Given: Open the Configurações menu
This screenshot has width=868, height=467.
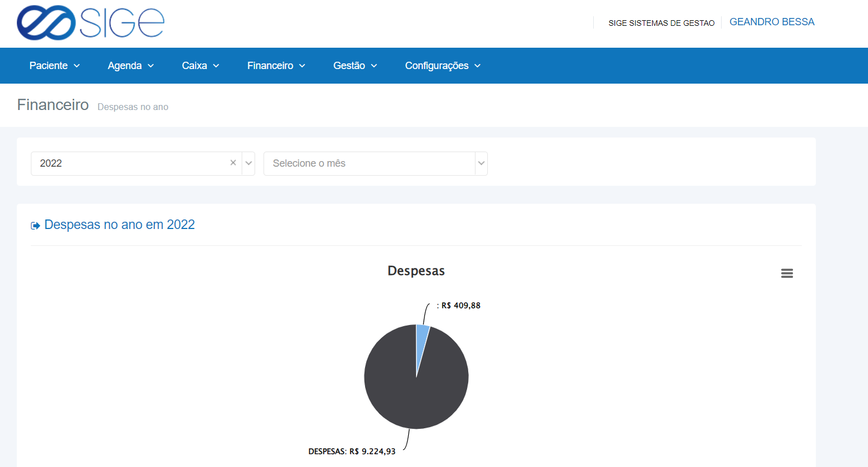Looking at the screenshot, I should point(443,66).
